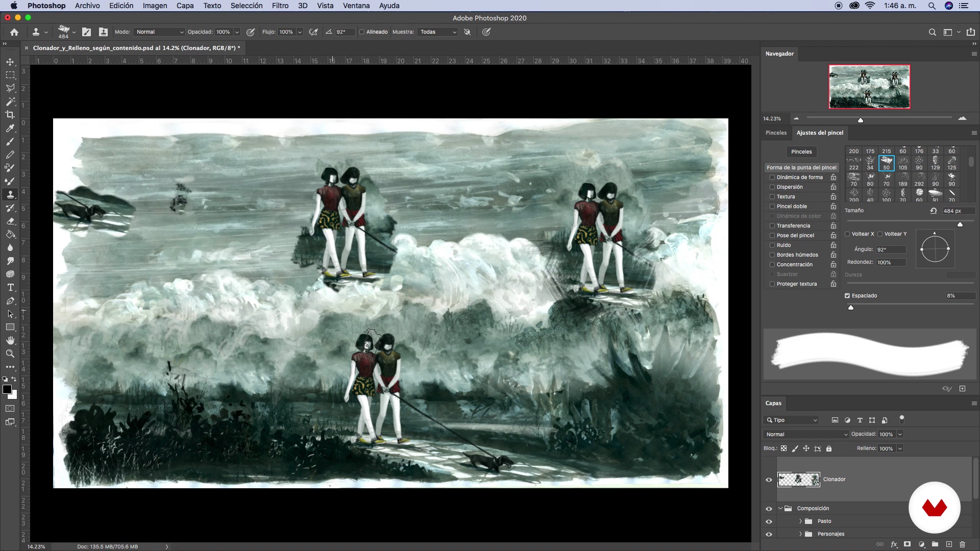Select the Lasso tool
The width and height of the screenshot is (980, 551).
coord(10,88)
